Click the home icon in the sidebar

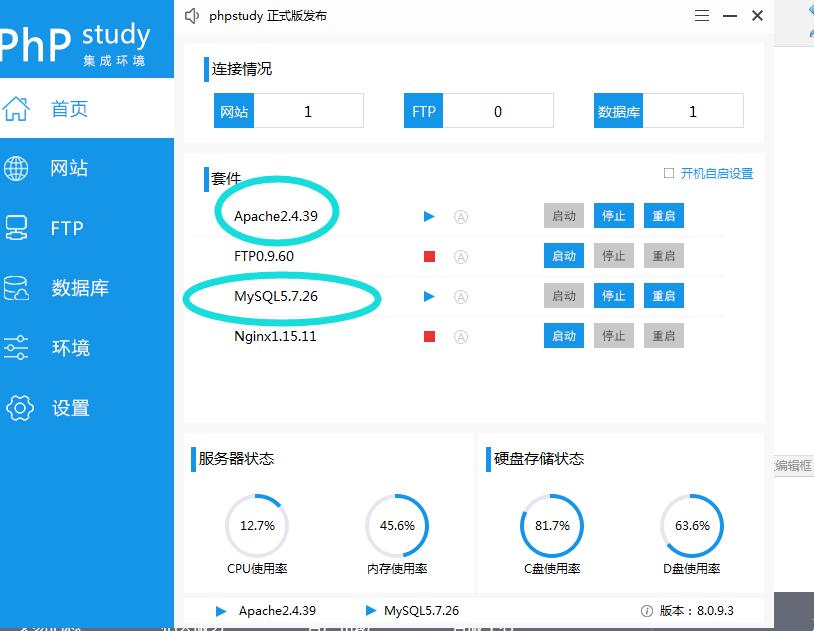tap(17, 108)
